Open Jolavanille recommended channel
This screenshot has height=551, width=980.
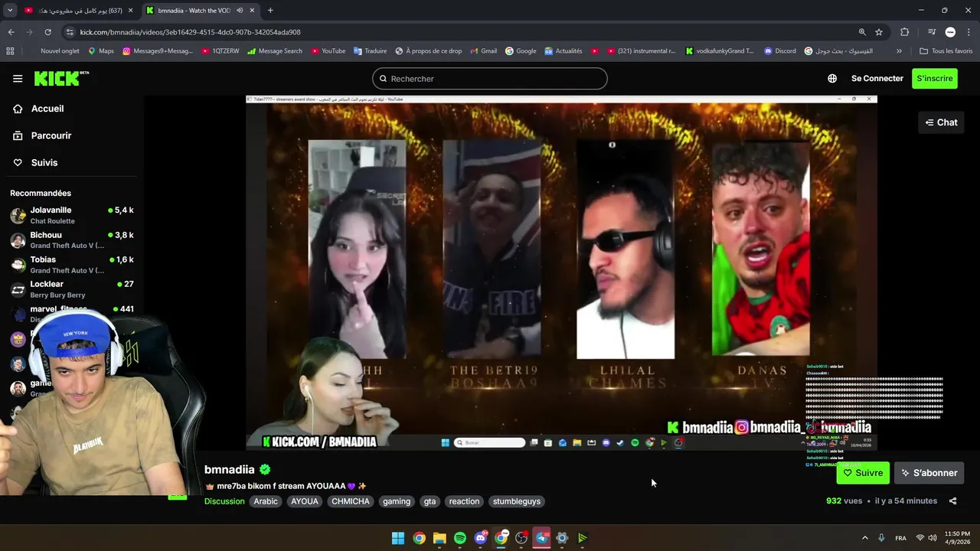72,215
